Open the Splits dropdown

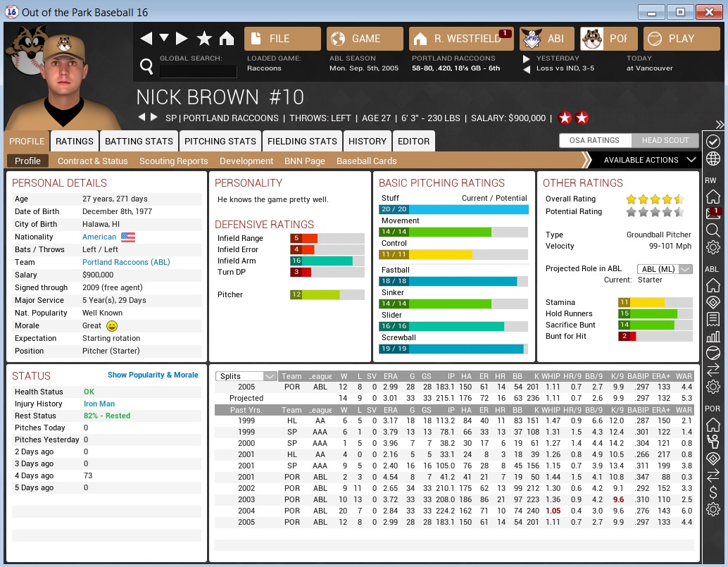click(246, 377)
